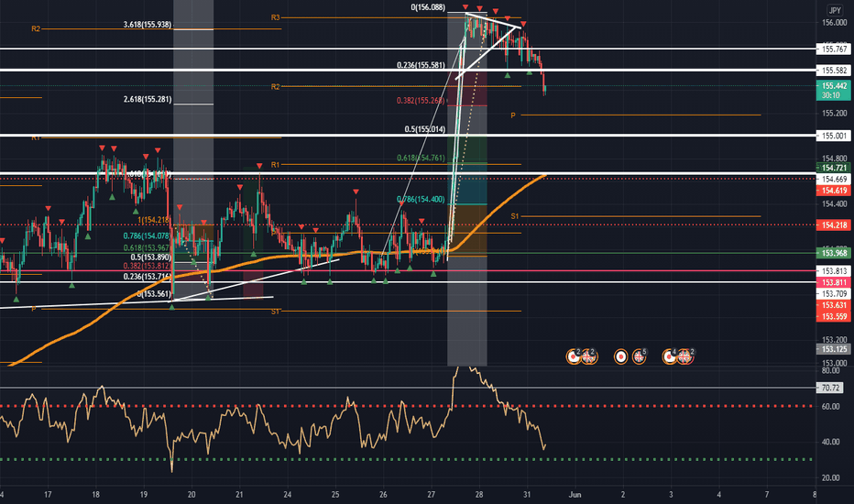
Task: Click the green 154.721 price label
Action: coord(834,168)
